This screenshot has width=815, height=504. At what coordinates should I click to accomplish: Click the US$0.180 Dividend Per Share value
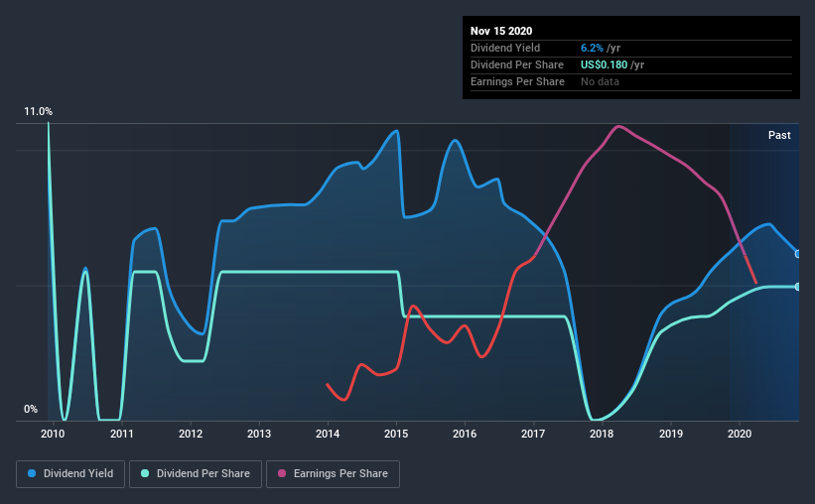[604, 64]
